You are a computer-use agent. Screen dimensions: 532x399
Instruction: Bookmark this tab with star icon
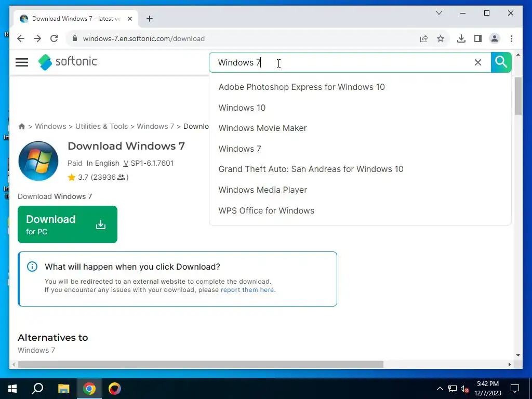coord(441,38)
